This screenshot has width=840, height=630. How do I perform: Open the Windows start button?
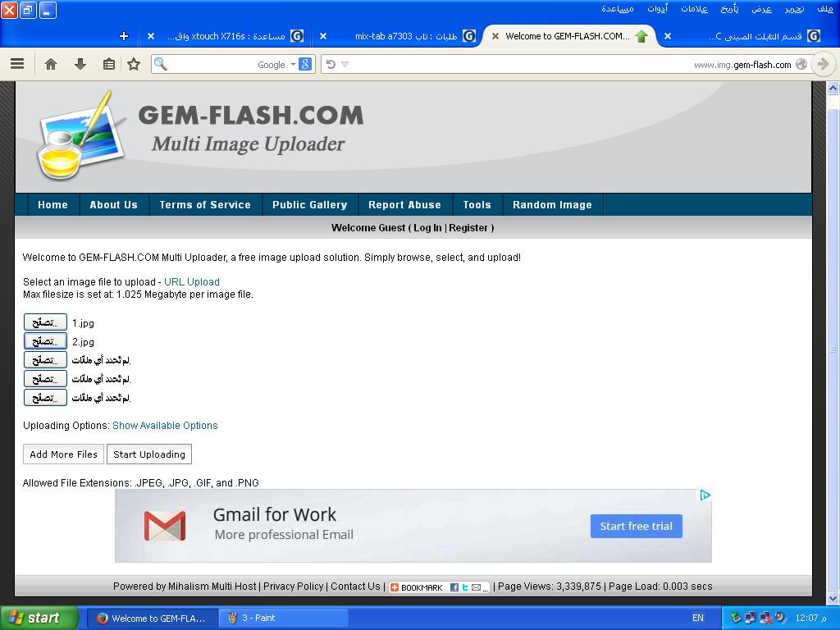click(x=39, y=618)
